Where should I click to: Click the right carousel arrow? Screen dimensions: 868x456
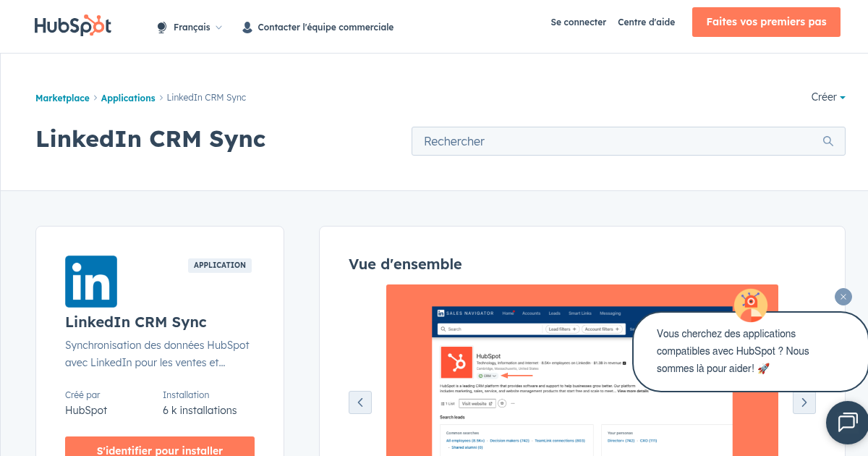(x=804, y=402)
